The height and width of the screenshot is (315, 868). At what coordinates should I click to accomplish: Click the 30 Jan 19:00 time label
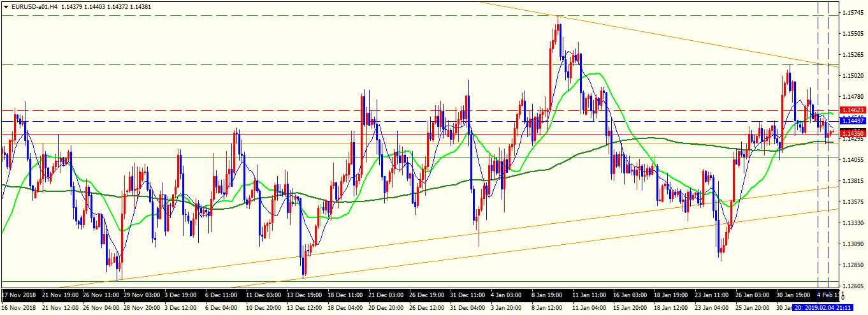pyautogui.click(x=793, y=296)
